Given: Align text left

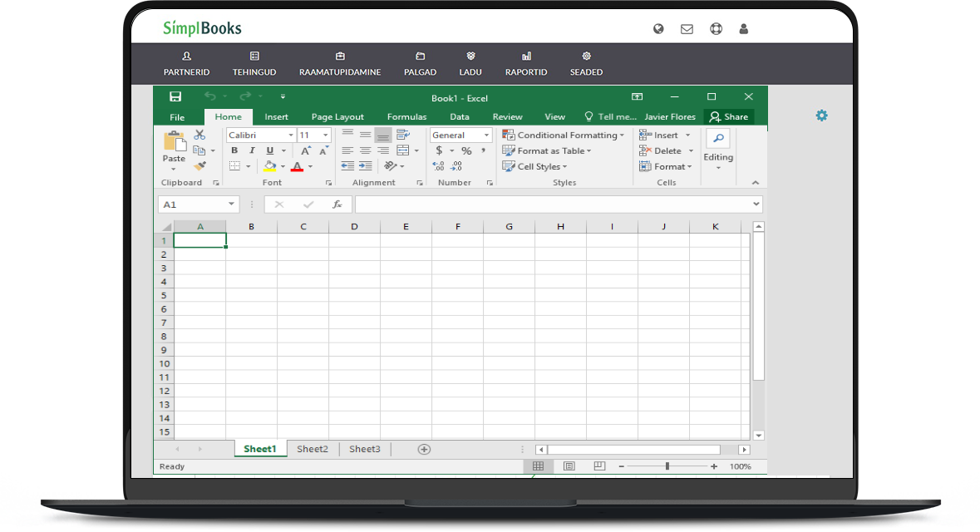Looking at the screenshot, I should [x=347, y=150].
